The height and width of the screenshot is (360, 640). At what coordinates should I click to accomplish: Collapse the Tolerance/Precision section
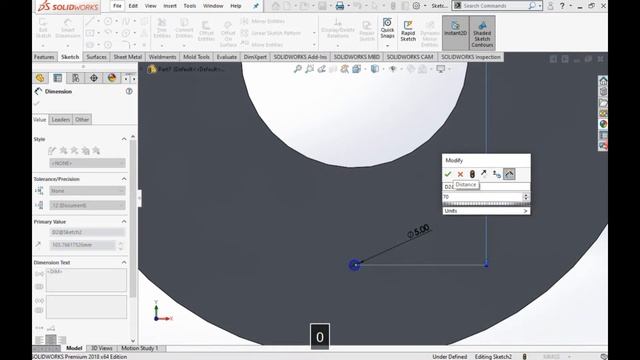coord(124,179)
